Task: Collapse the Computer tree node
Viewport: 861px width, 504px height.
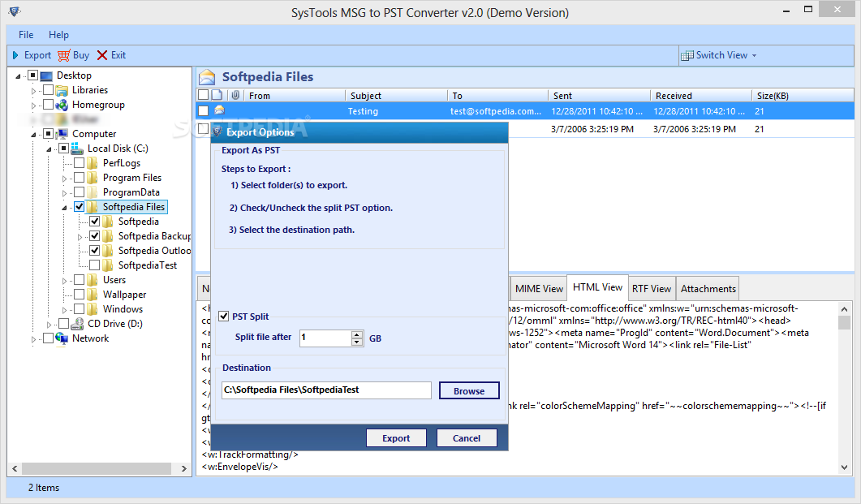Action: point(33,134)
